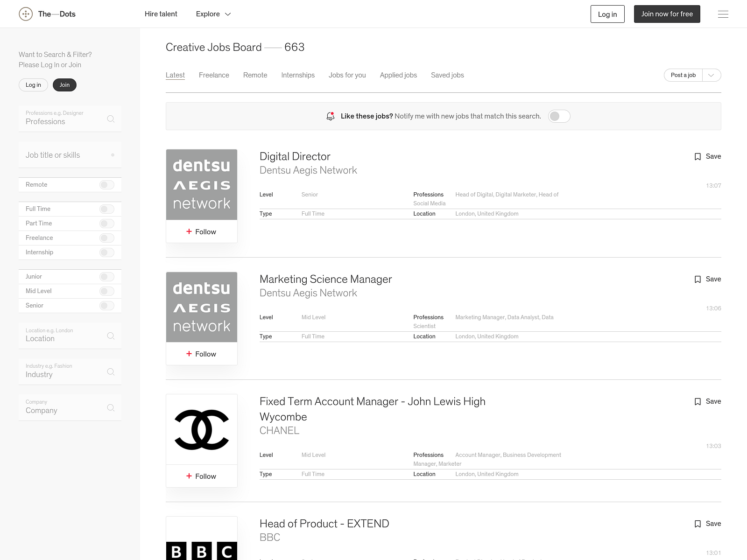The image size is (747, 560).
Task: Enable the Part Time filter
Action: tap(107, 224)
